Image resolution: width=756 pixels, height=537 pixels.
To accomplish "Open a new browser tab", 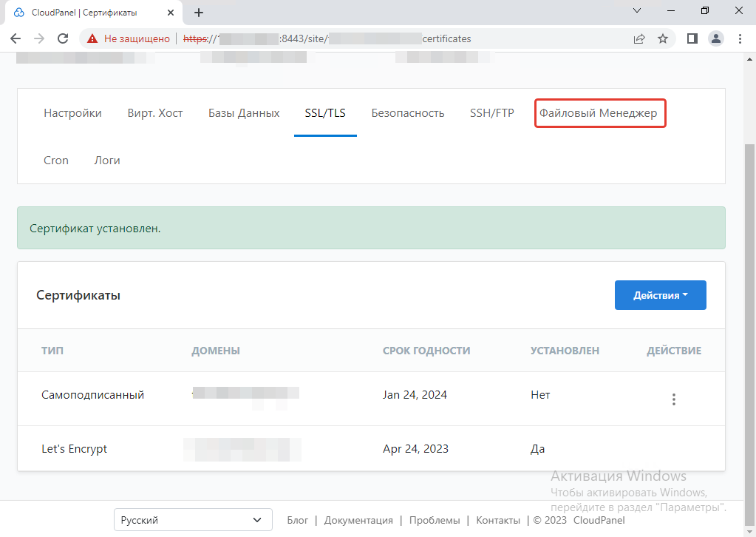I will point(199,13).
